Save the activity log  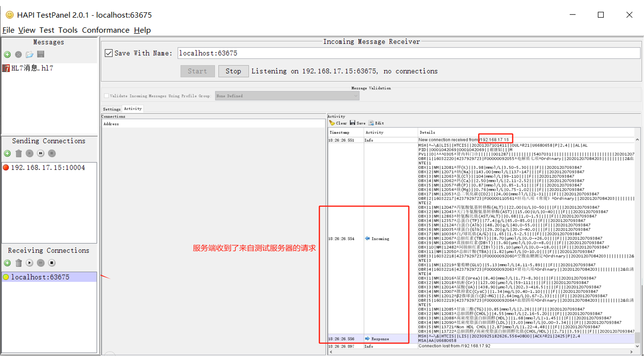coord(358,123)
